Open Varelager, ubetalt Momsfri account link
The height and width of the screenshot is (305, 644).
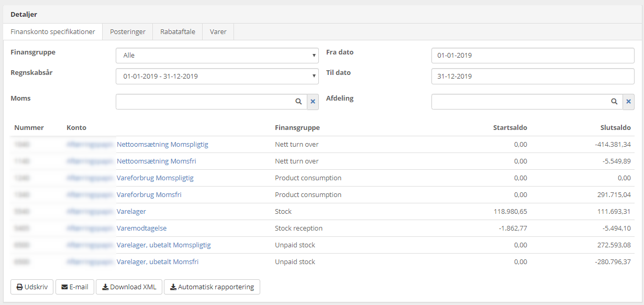[x=158, y=262]
